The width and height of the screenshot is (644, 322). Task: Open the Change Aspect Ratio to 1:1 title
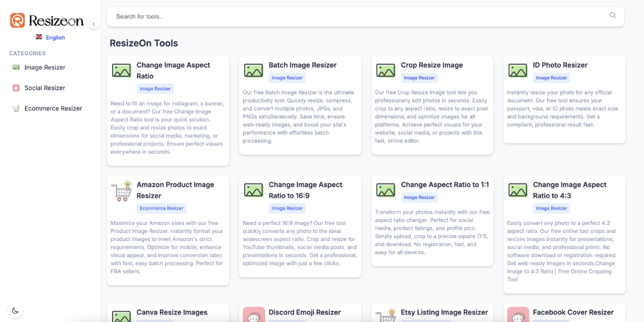[x=445, y=185]
